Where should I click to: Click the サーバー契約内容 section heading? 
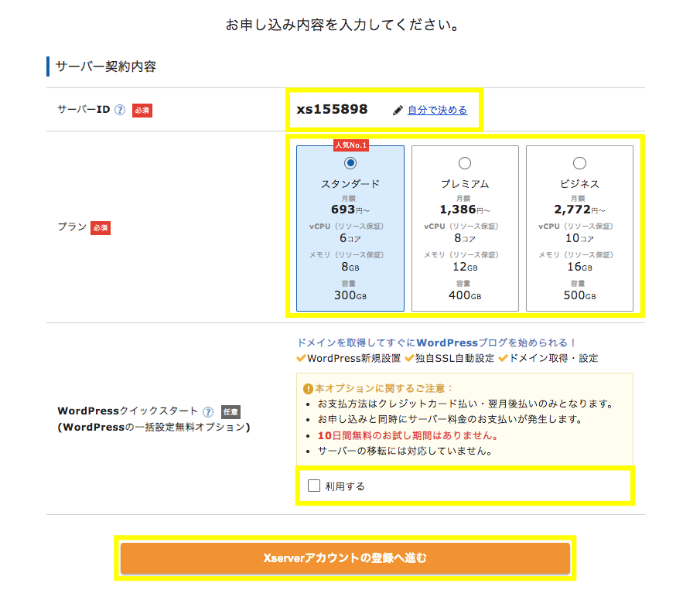coord(105,66)
